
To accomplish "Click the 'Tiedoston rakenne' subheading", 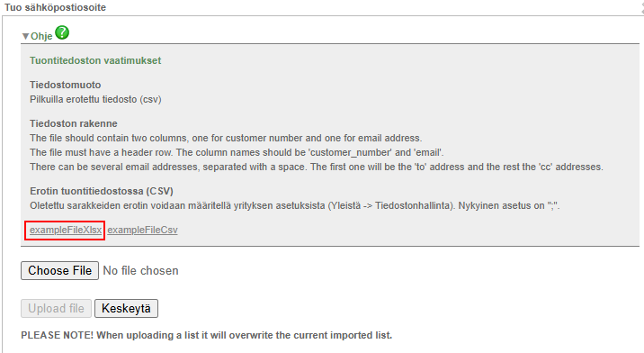I will (74, 123).
